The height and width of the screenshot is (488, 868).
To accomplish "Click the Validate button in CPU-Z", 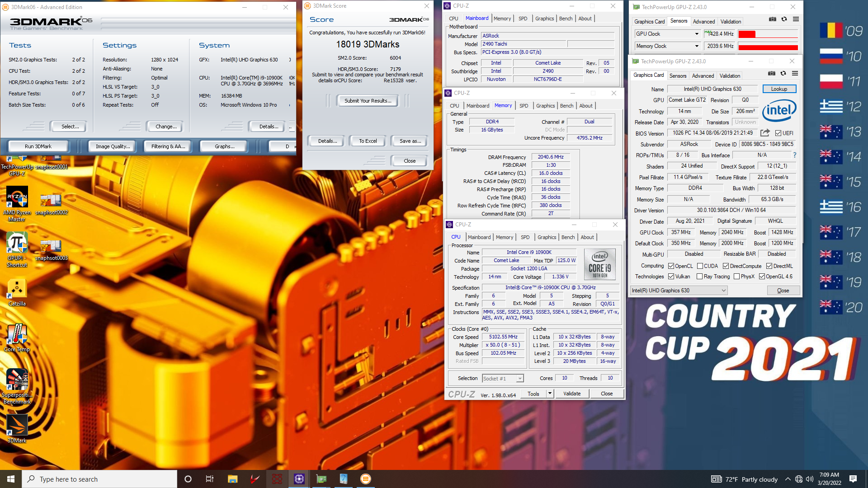I will tap(572, 394).
